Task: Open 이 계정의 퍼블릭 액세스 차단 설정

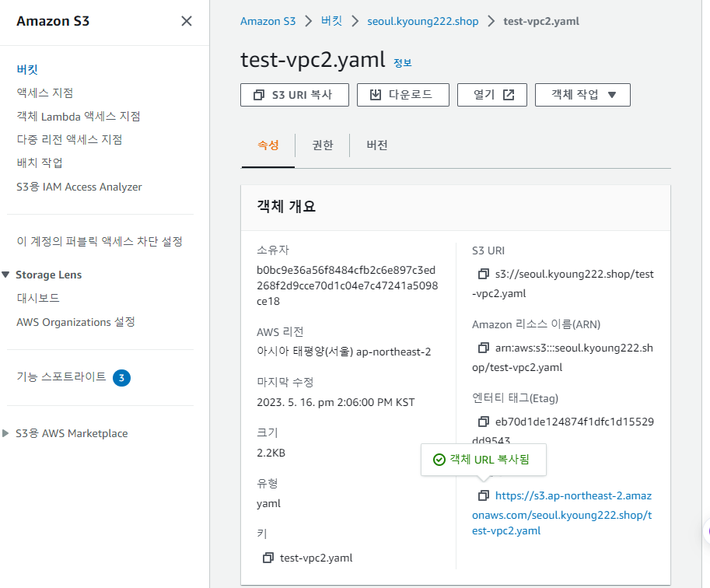Action: tap(100, 241)
